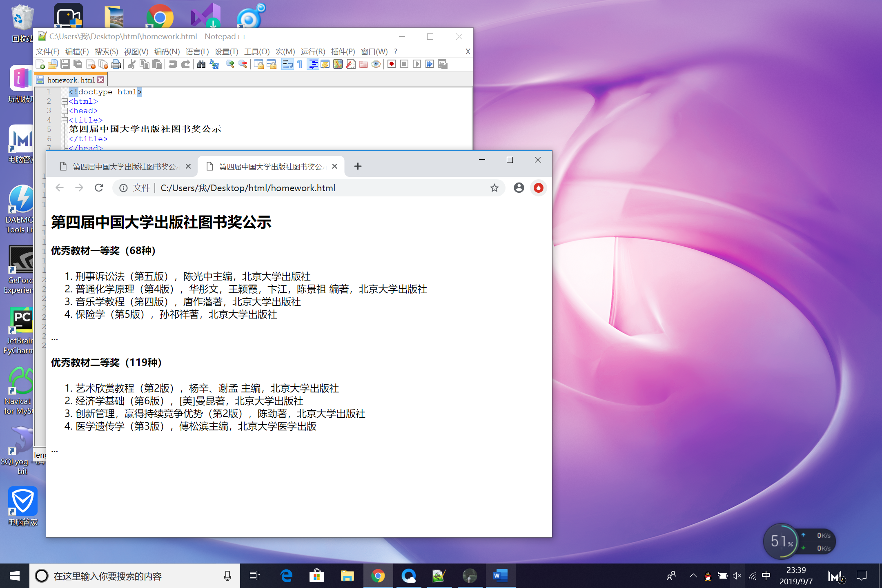Click the Zoom In magnifier icon
The image size is (882, 588).
click(230, 64)
